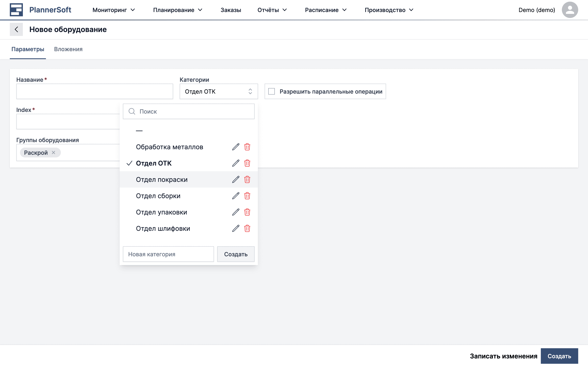Click Создать to add new category
This screenshot has width=588, height=367.
235,254
